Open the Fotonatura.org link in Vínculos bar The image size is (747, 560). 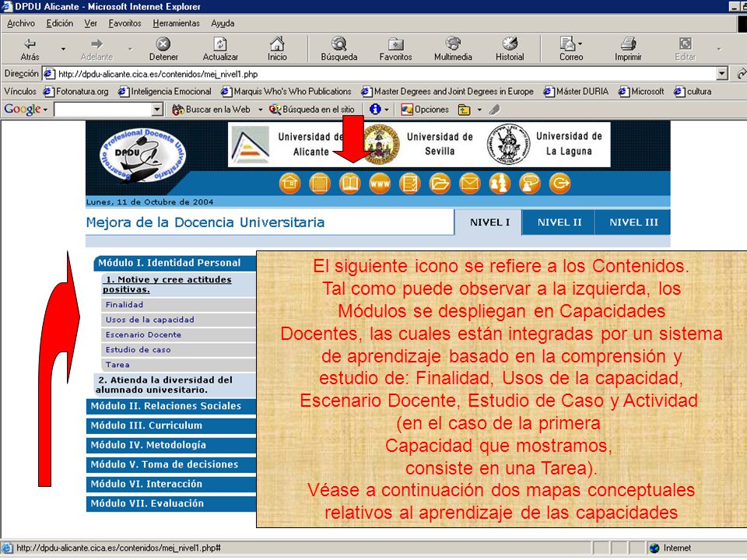(x=76, y=92)
